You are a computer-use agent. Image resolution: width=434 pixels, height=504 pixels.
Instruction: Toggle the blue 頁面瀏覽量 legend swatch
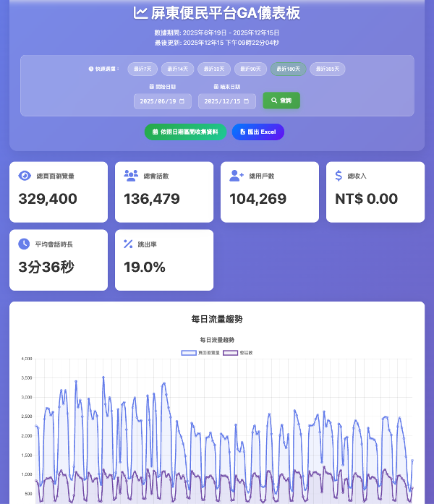point(189,353)
